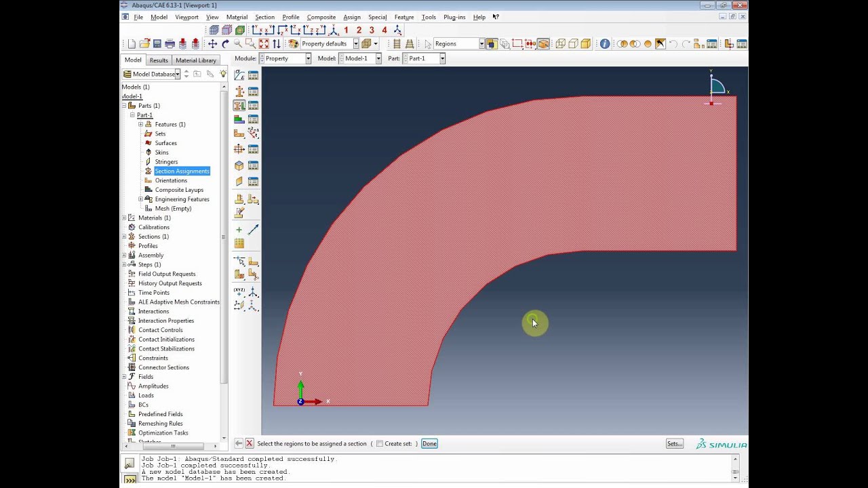Screen dimensions: 868x488
Task: Select BCs tree item
Action: click(143, 405)
